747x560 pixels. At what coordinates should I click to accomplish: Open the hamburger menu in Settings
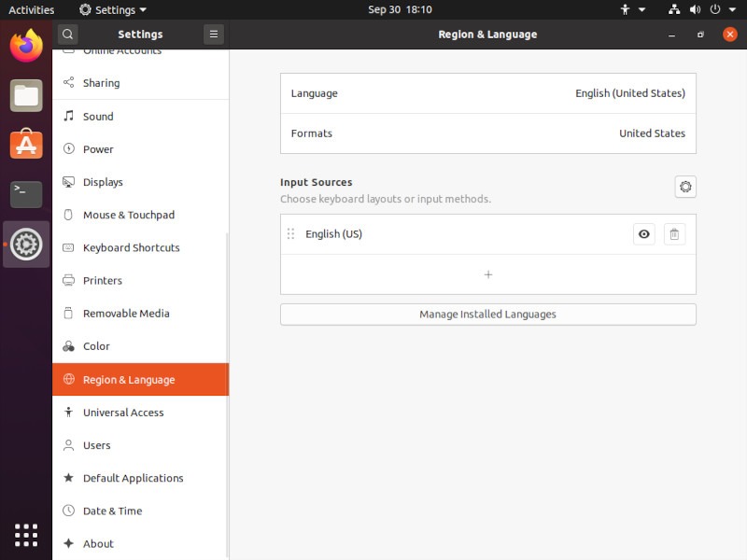pos(213,34)
